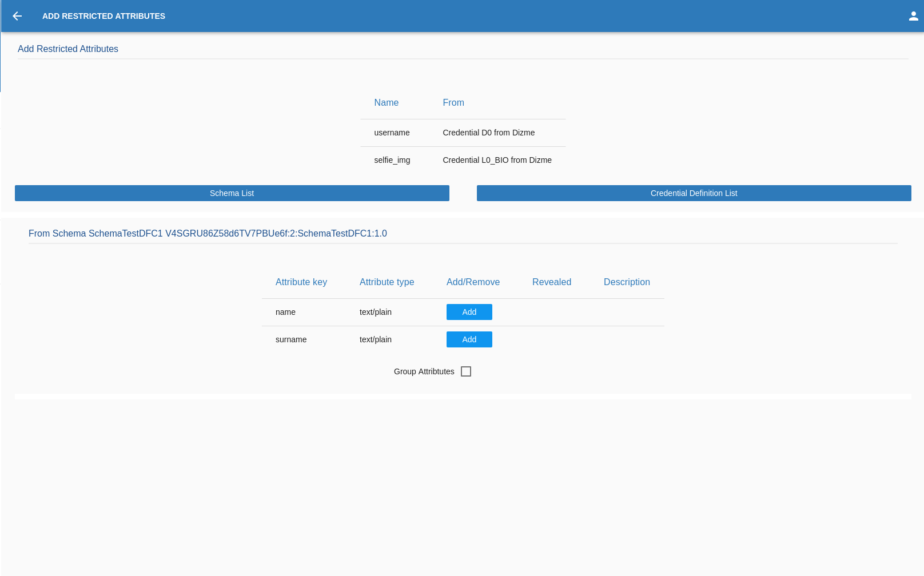The width and height of the screenshot is (924, 576).
Task: Click the Name column header
Action: pyautogui.click(x=387, y=103)
